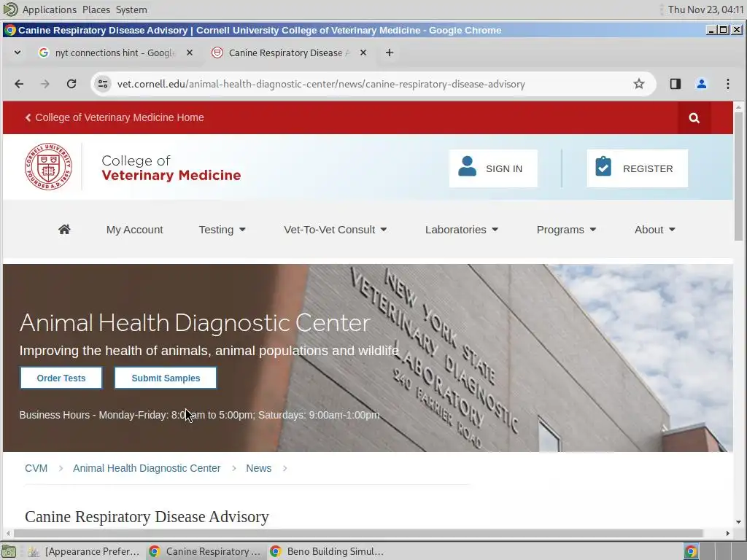Expand the About dropdown menu
This screenshot has height=560, width=747.
654,230
